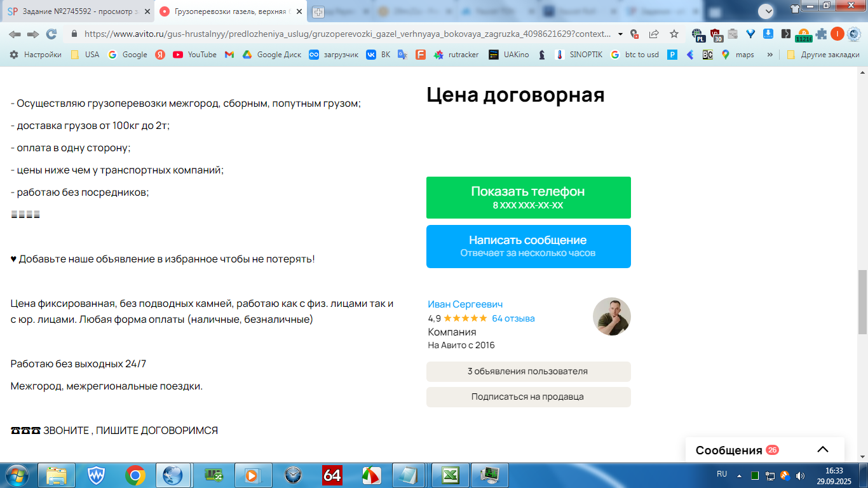868x488 pixels.
Task: Open the maps bookmark
Action: pos(738,55)
